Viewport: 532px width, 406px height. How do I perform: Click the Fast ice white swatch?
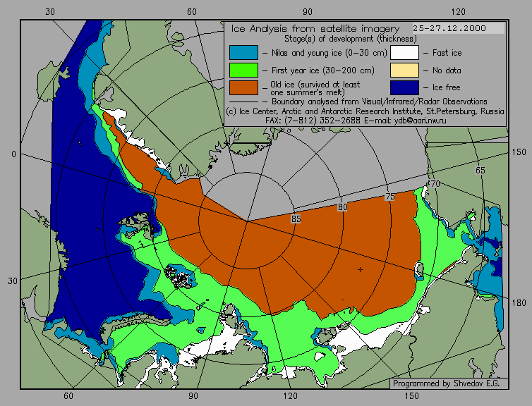pyautogui.click(x=404, y=53)
